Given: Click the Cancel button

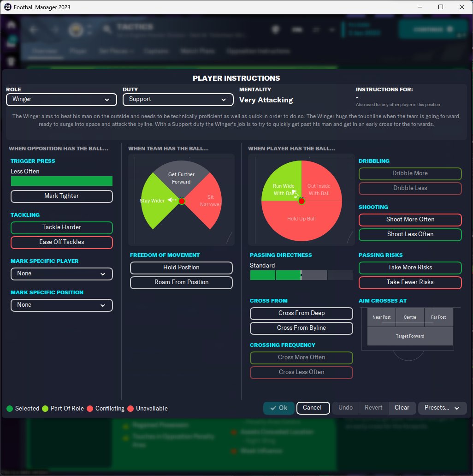Looking at the screenshot, I should pos(313,408).
